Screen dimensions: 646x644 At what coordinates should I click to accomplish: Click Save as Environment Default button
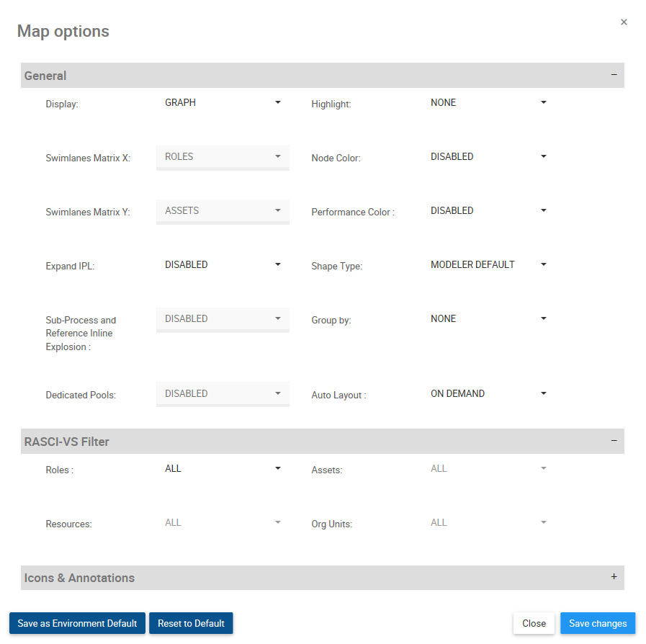coord(78,623)
